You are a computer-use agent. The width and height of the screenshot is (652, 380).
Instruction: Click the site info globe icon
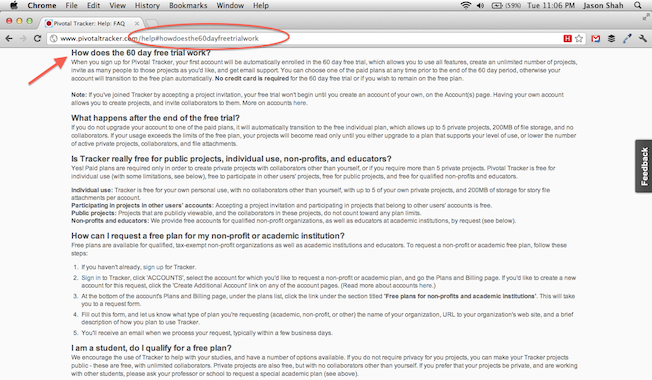point(54,38)
